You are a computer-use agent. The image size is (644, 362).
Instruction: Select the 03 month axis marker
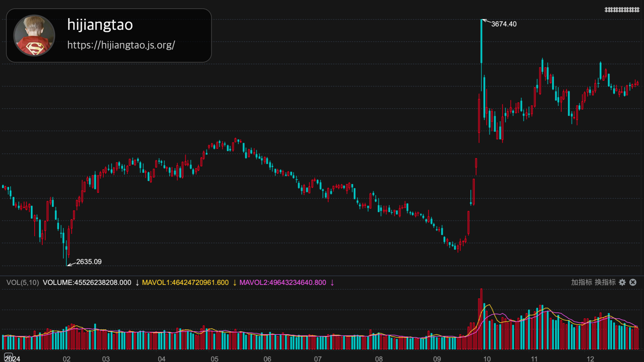point(106,359)
